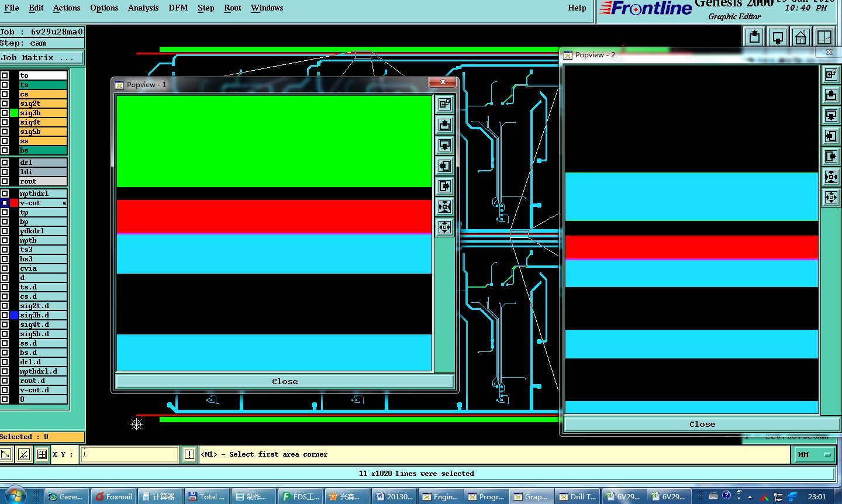Open the DFM menu
842x504 pixels.
point(178,8)
